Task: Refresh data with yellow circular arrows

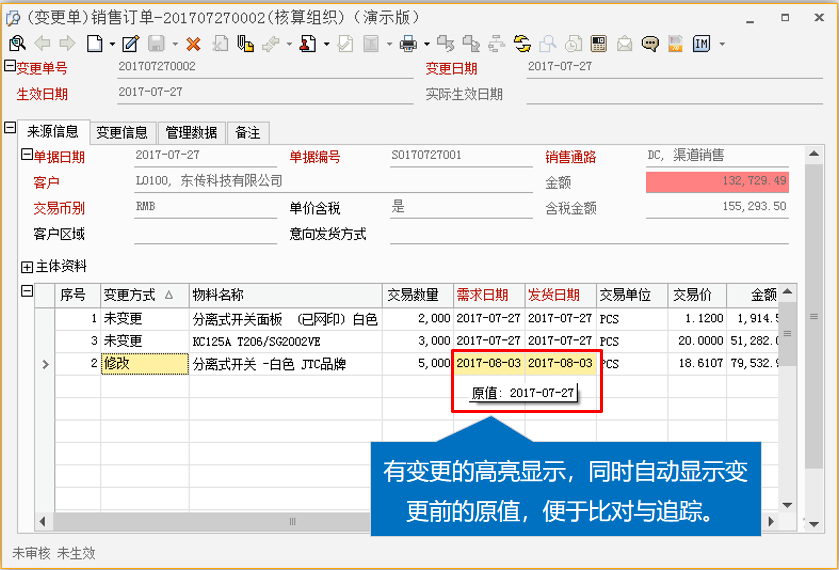Action: 522,44
